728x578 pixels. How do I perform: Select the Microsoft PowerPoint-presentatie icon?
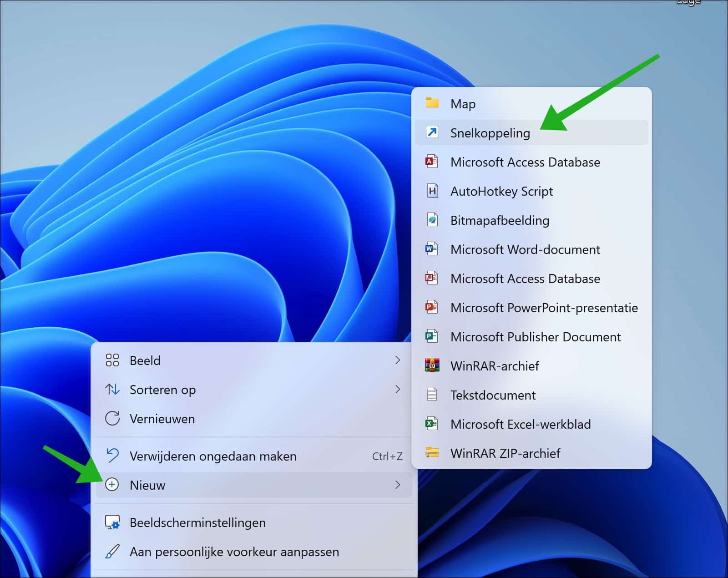tap(432, 308)
